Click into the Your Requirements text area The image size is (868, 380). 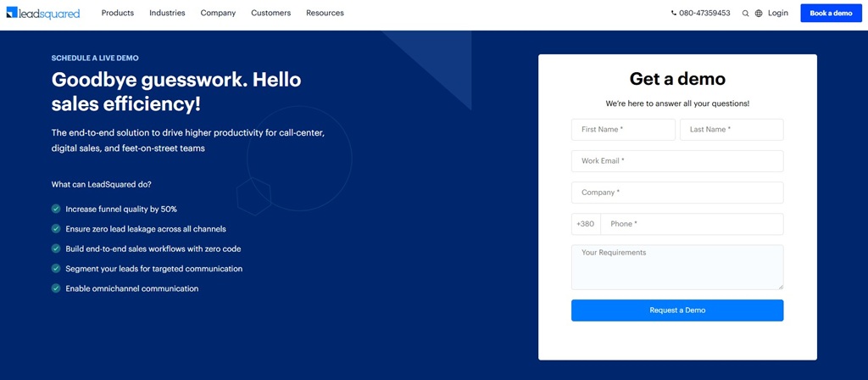[677, 267]
